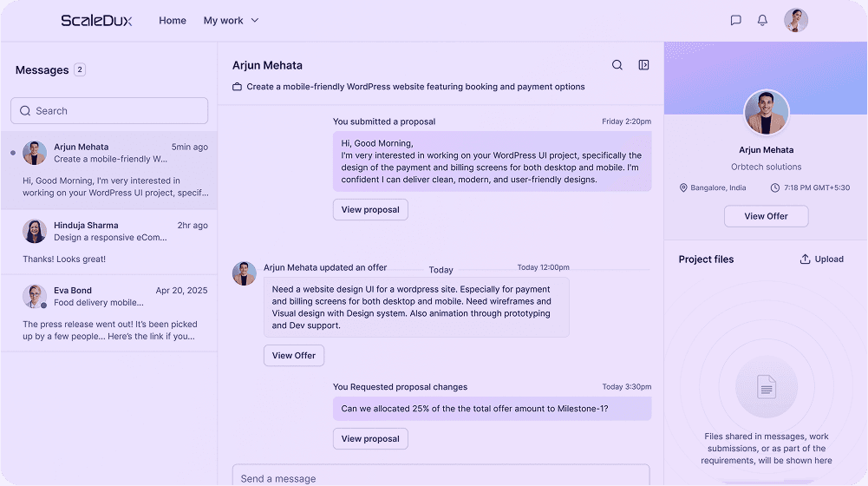Viewport: 868px width, 486px height.
Task: Click the 'Can we allocated 25%' message
Action: (493, 409)
